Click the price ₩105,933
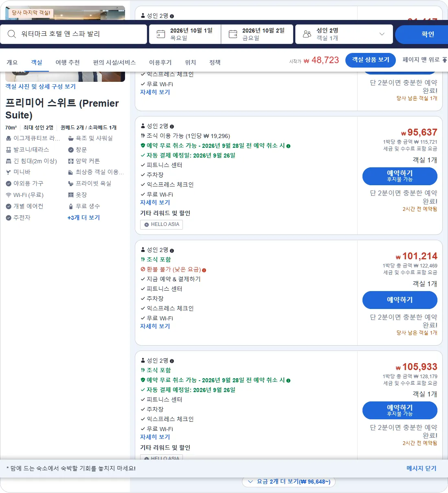The image size is (448, 493). 416,367
